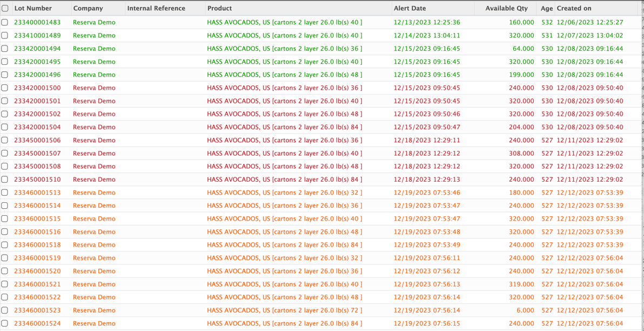This screenshot has height=331, width=644.
Task: Select lot number 233460001515
Action: (37, 219)
